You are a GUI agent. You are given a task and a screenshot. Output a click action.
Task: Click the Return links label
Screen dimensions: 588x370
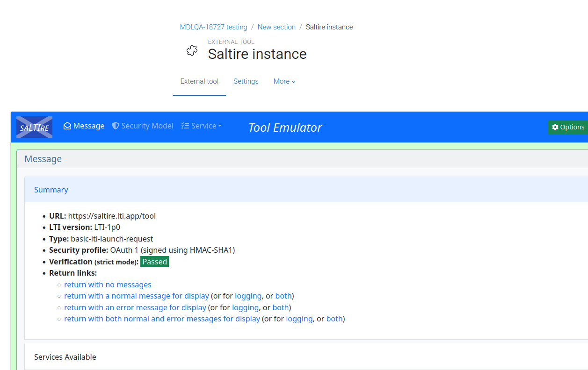(73, 273)
